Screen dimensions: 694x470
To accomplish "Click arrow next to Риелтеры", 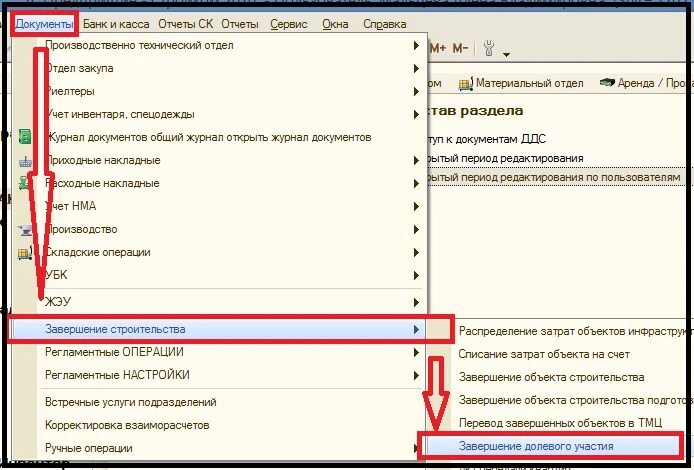I will point(416,91).
